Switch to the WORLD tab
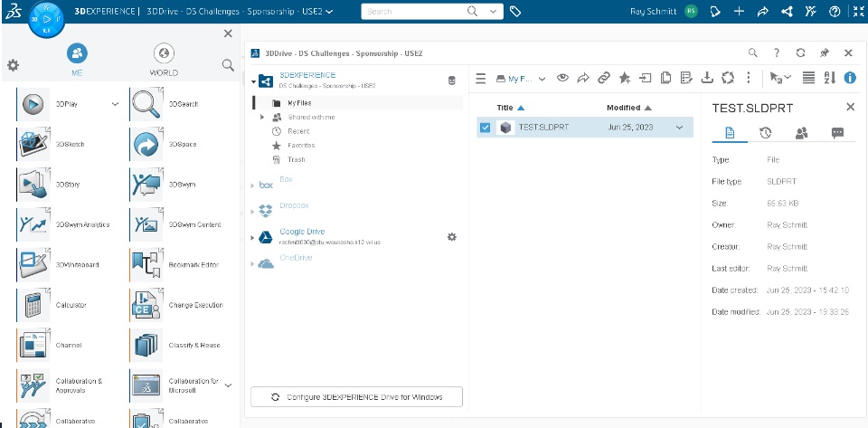Image resolution: width=868 pixels, height=428 pixels. click(164, 61)
